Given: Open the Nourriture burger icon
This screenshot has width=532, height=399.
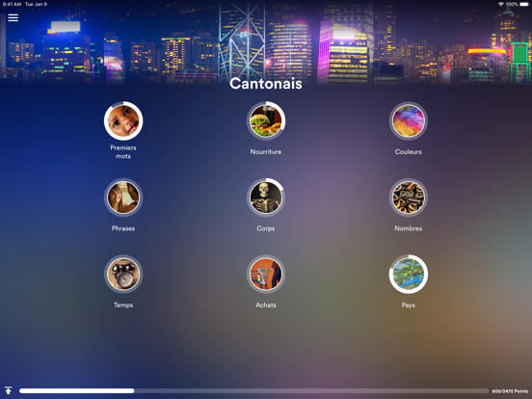Looking at the screenshot, I should [x=266, y=120].
